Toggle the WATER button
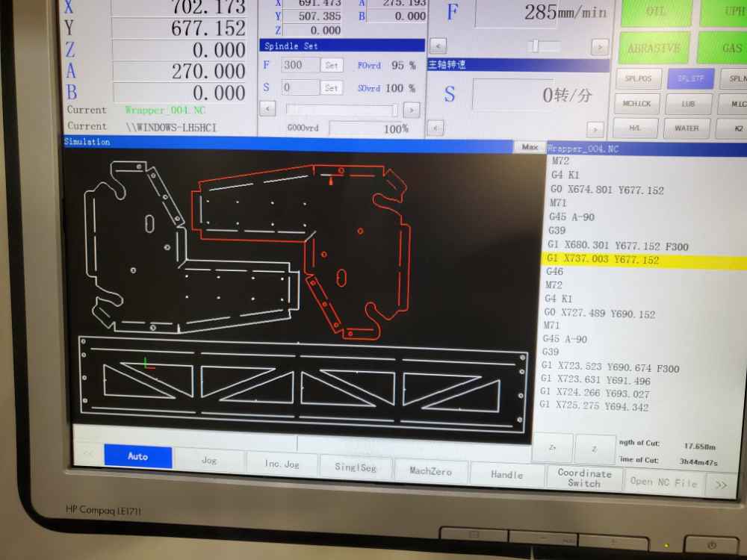 (686, 128)
